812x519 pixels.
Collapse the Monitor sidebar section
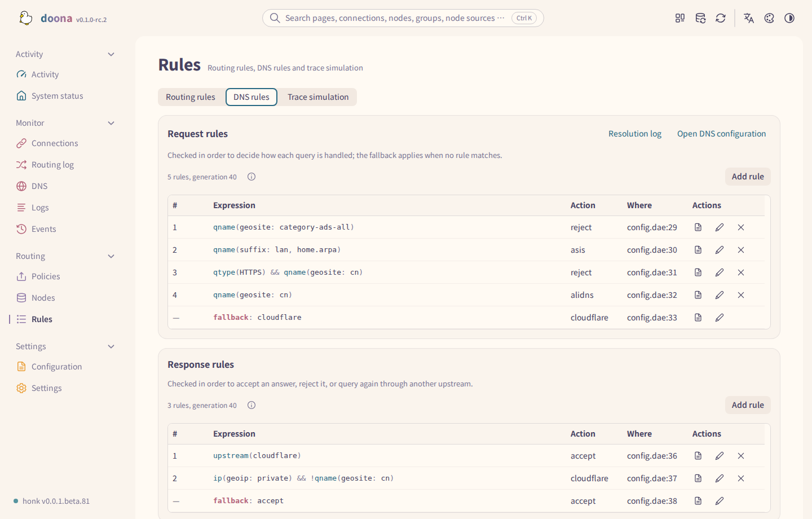[x=111, y=123]
